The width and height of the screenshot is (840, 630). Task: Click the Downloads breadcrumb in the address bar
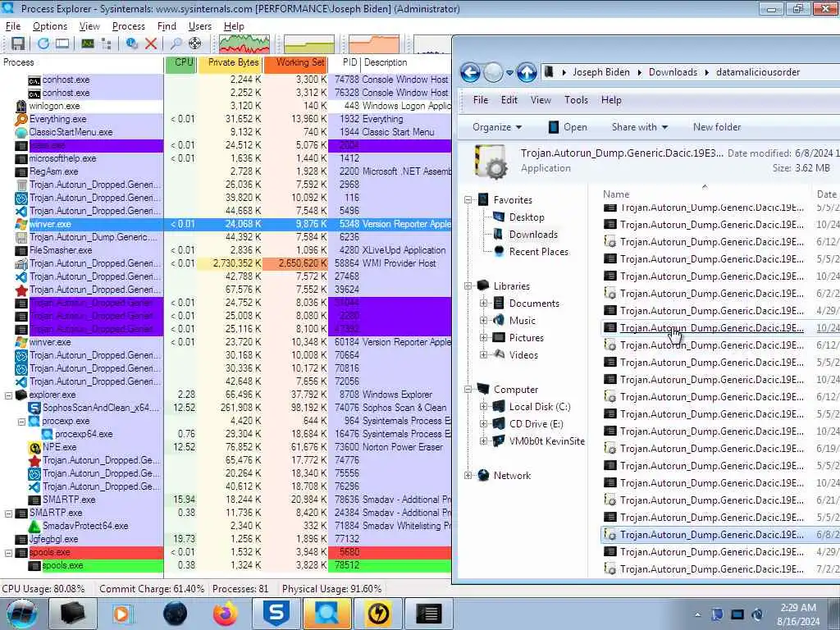pos(673,72)
